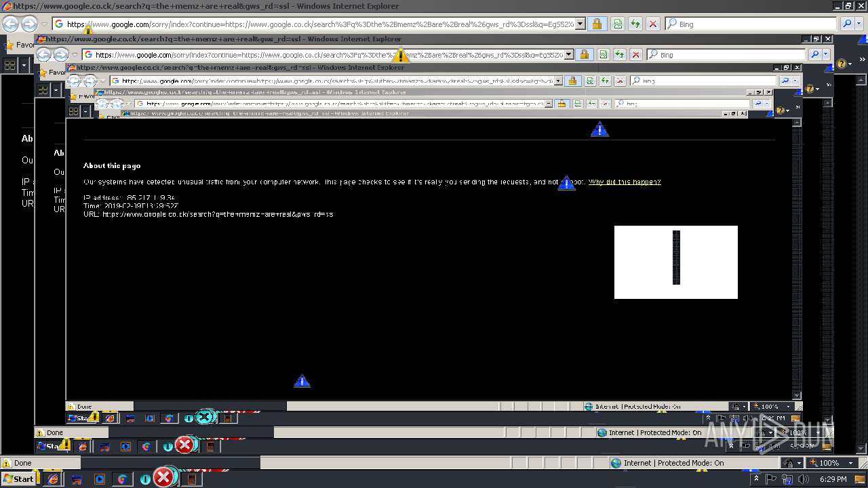Click the page scrollbar's down arrow
Screen dimensions: 868x488
coord(797,396)
